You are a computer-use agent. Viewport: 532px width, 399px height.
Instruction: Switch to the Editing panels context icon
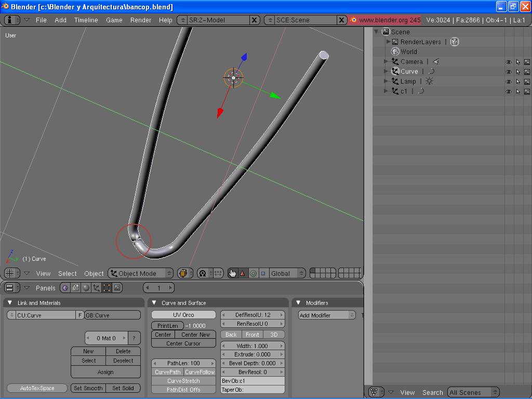click(107, 288)
